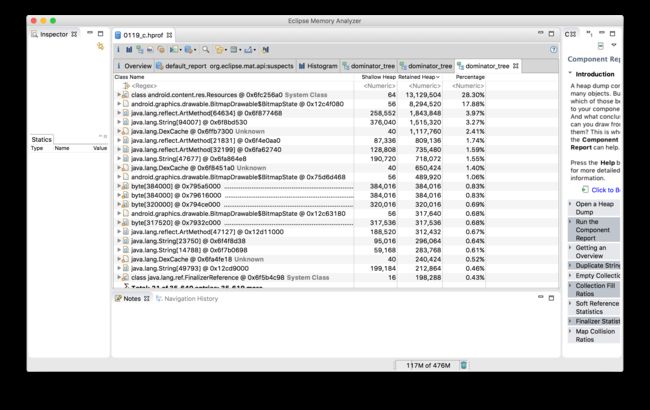This screenshot has height=410, width=650.
Task: Click the dominator tree toolbar icon
Action: 140,50
